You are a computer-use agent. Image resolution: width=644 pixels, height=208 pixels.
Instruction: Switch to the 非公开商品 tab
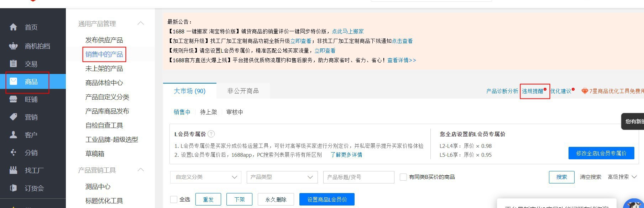point(243,91)
